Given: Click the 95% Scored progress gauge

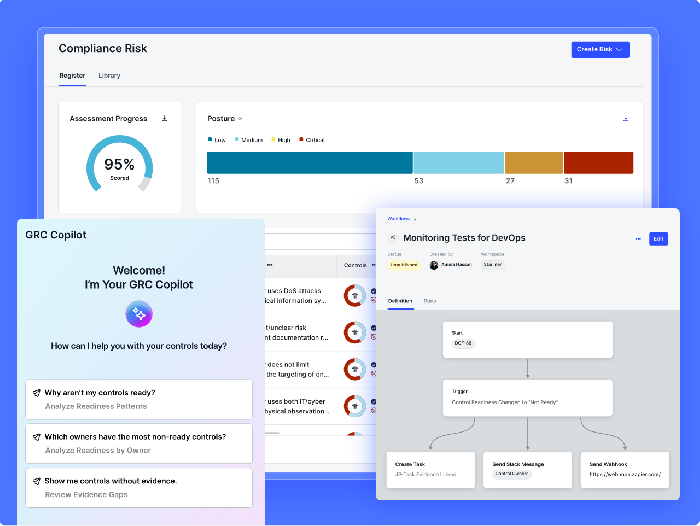Looking at the screenshot, I should tap(120, 163).
